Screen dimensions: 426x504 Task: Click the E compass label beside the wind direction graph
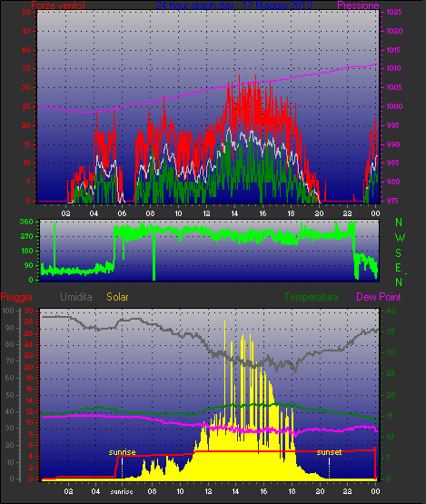pyautogui.click(x=399, y=268)
